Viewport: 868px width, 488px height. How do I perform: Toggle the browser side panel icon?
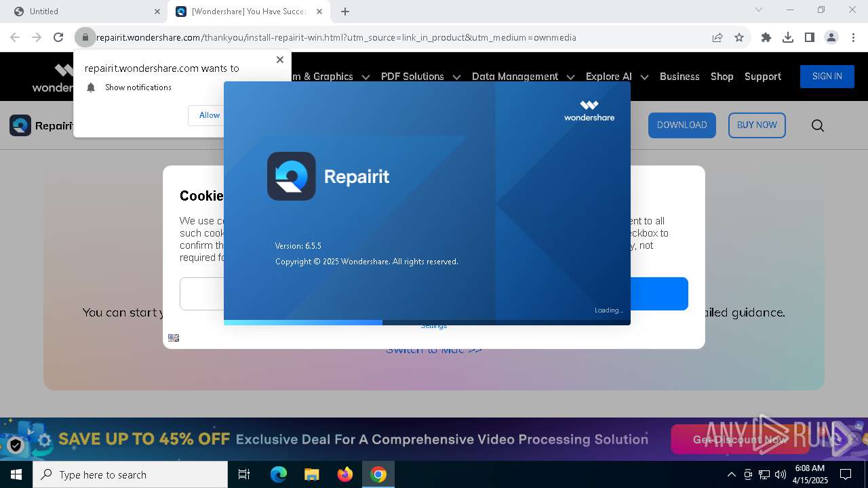click(x=810, y=37)
